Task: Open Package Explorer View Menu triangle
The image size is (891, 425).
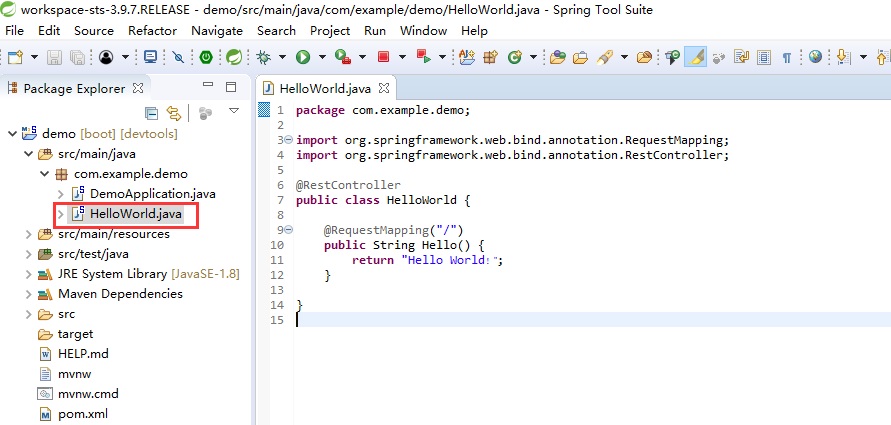Action: [234, 110]
